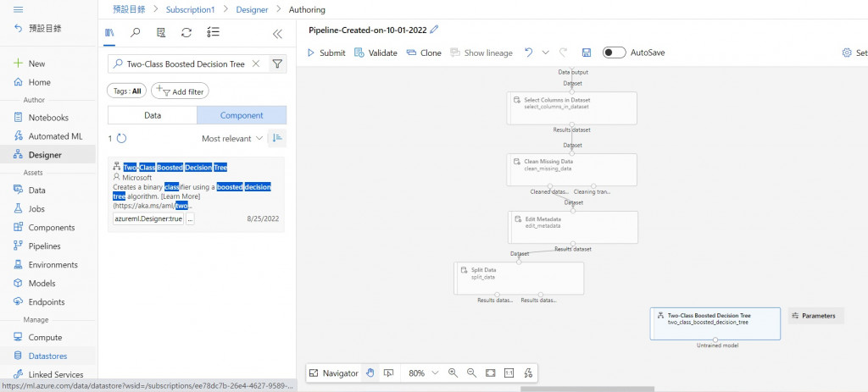Click the Designer breadcrumb link
The image size is (868, 392).
click(x=252, y=10)
